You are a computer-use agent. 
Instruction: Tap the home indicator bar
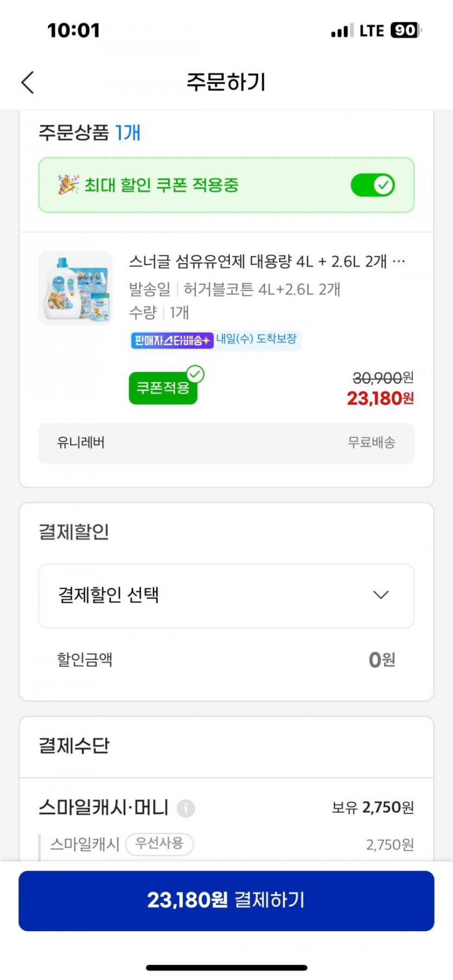[x=226, y=967]
